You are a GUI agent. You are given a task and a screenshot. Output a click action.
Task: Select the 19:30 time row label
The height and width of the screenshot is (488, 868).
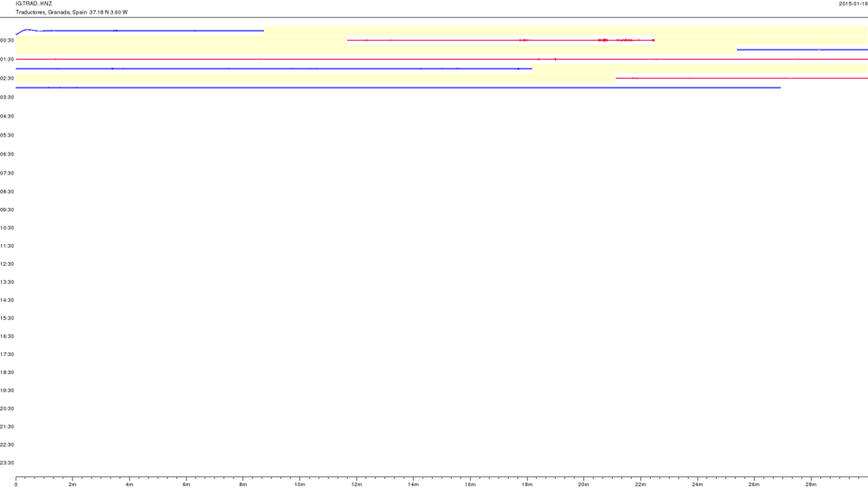pos(6,390)
